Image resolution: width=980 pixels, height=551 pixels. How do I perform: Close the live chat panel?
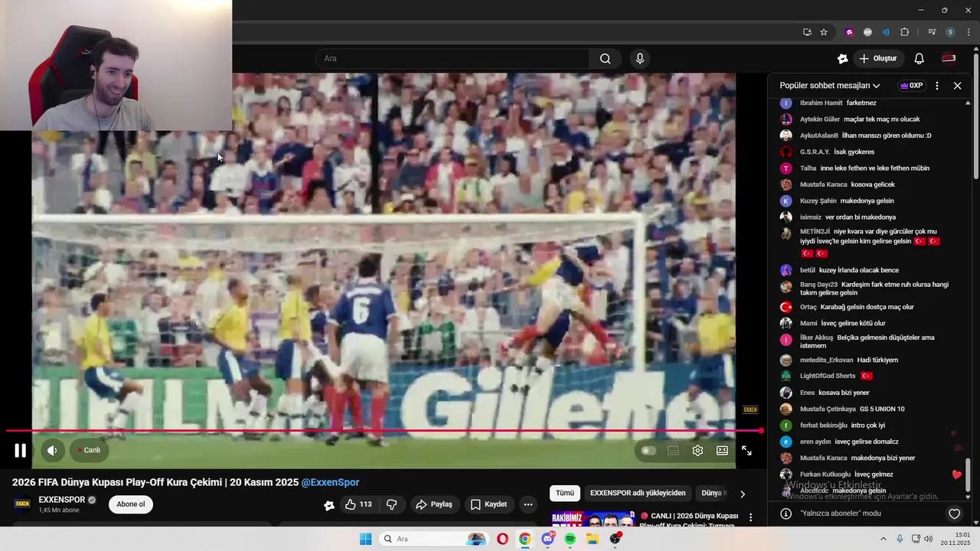point(957,86)
